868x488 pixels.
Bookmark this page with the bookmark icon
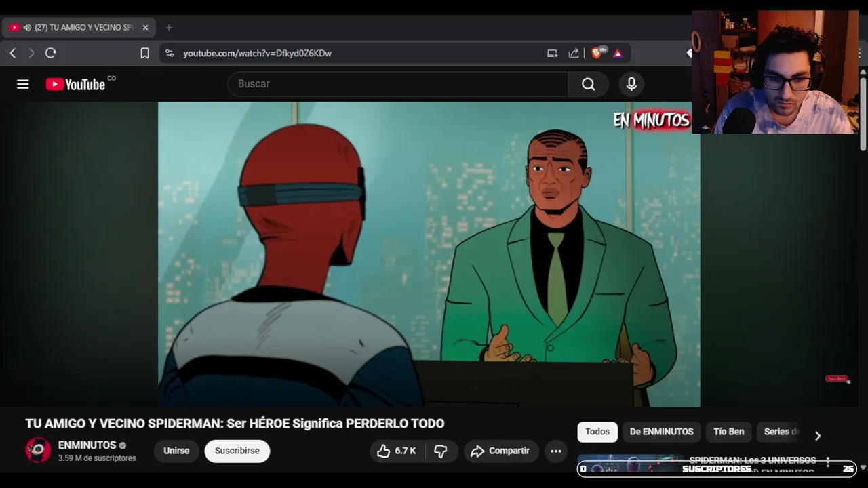(x=144, y=53)
